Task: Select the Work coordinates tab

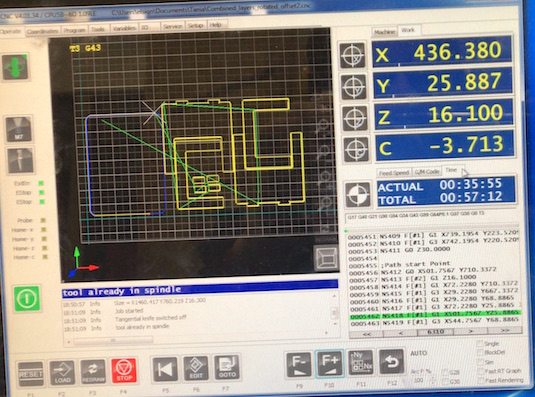Action: click(x=408, y=30)
